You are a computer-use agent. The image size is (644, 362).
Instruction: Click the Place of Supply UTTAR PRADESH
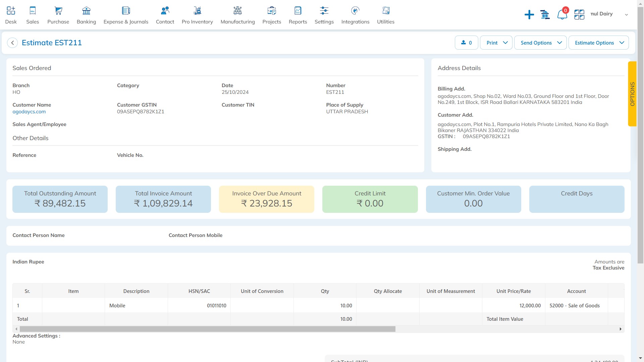347,112
